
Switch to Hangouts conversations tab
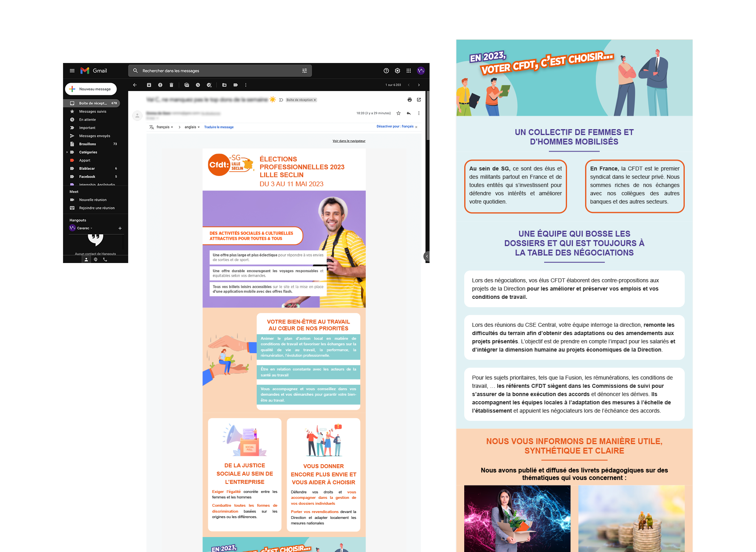(96, 260)
